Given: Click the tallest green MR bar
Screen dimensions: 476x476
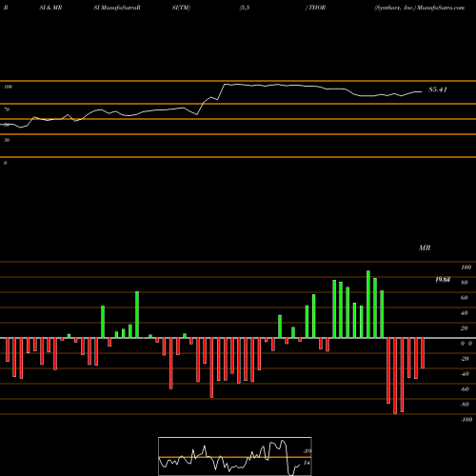Looking at the screenshot, I should [x=368, y=305].
